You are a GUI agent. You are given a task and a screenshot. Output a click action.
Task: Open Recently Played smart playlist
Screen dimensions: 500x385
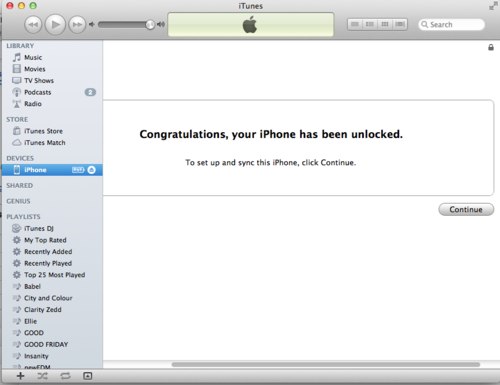[x=52, y=263]
